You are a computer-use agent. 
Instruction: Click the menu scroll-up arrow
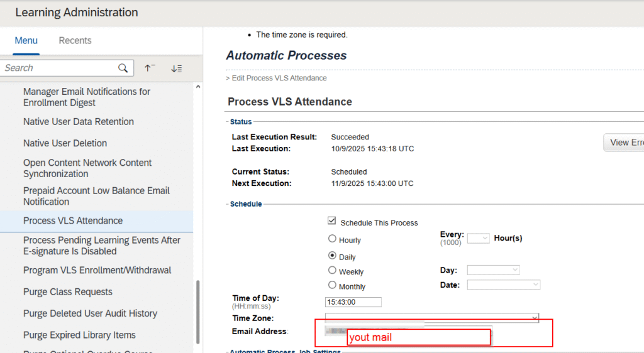[x=198, y=87]
